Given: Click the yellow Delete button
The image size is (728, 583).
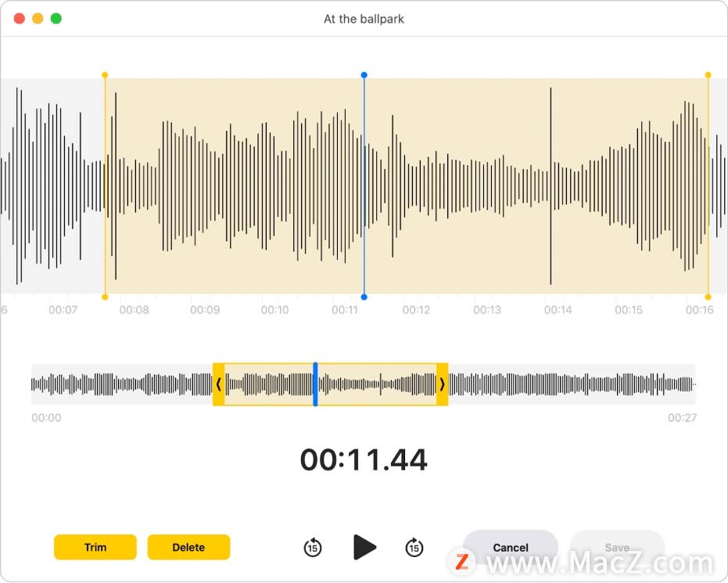Looking at the screenshot, I should (188, 547).
